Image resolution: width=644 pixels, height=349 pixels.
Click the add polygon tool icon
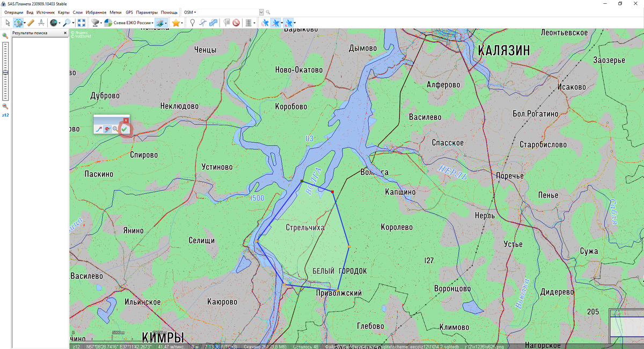(x=213, y=23)
